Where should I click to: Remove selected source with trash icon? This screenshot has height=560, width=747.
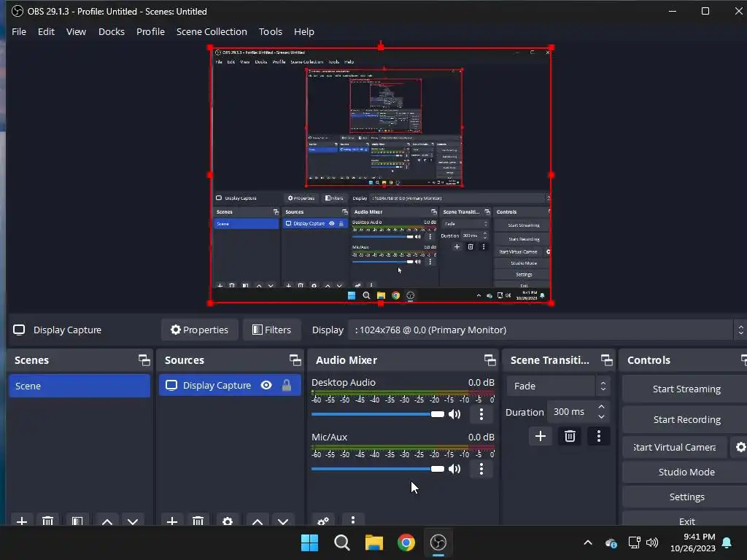point(198,521)
